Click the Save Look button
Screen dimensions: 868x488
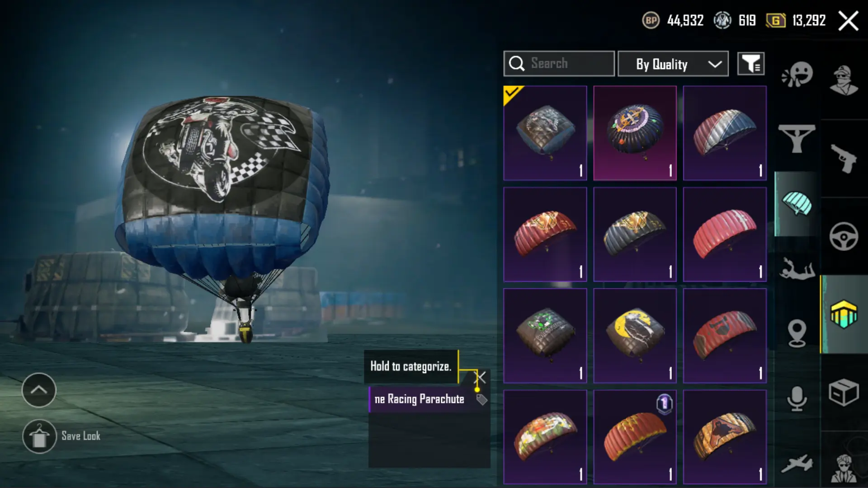[62, 436]
